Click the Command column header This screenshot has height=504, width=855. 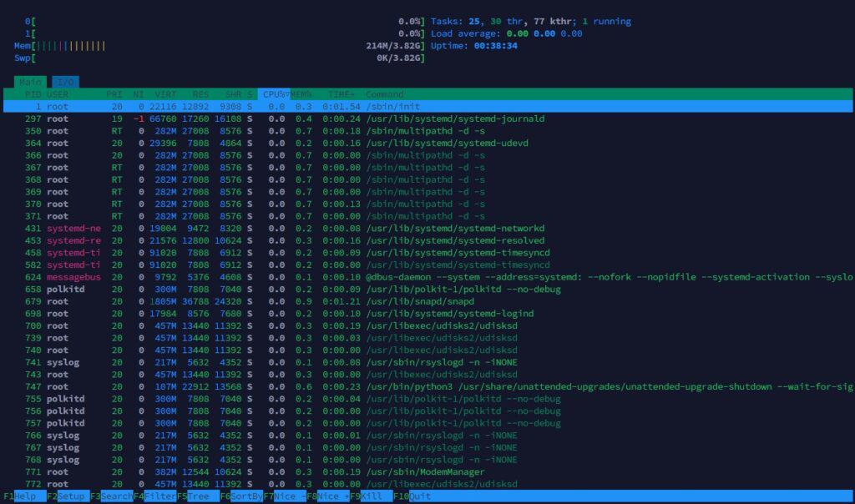pyautogui.click(x=385, y=94)
